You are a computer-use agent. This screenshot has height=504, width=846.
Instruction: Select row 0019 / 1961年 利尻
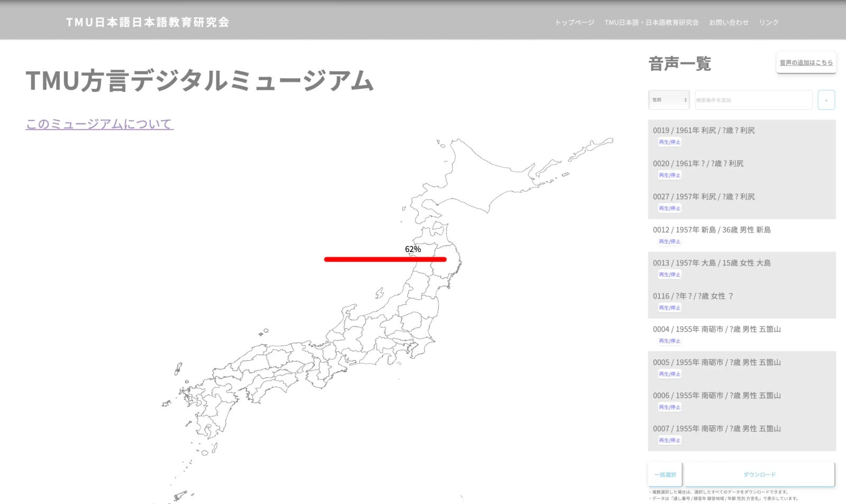pyautogui.click(x=742, y=136)
